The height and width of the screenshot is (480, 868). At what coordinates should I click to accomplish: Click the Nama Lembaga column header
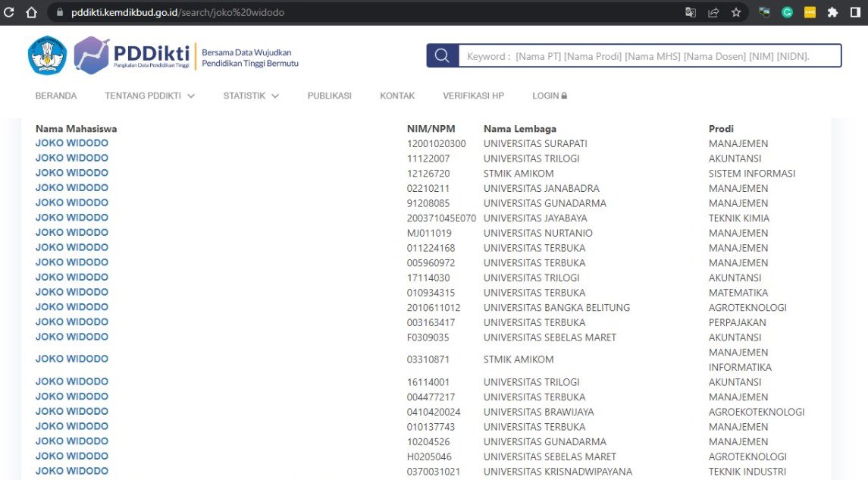click(x=520, y=128)
